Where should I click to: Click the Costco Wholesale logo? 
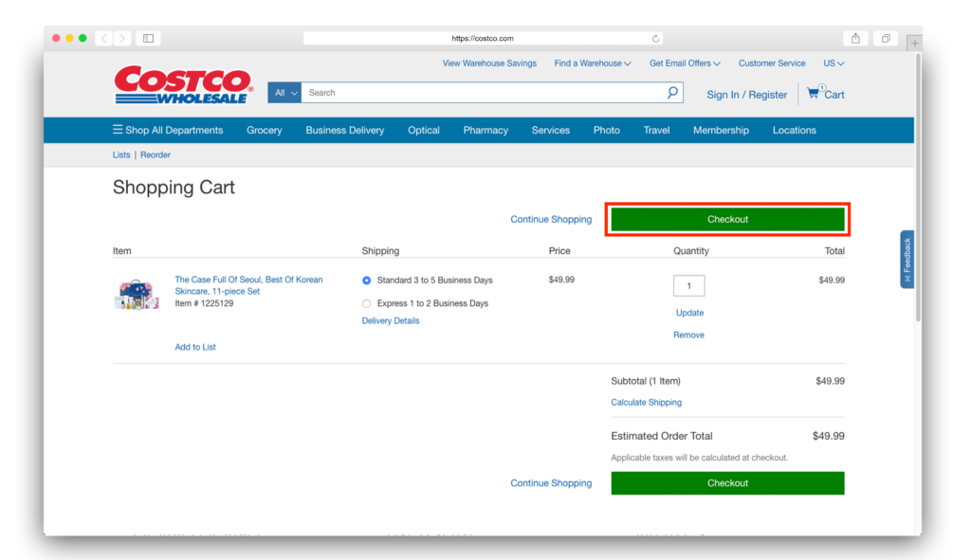[x=184, y=84]
